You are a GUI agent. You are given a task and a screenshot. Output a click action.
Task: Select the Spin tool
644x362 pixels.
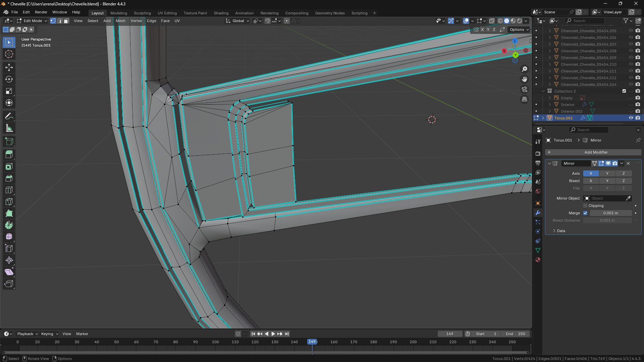coord(9,225)
